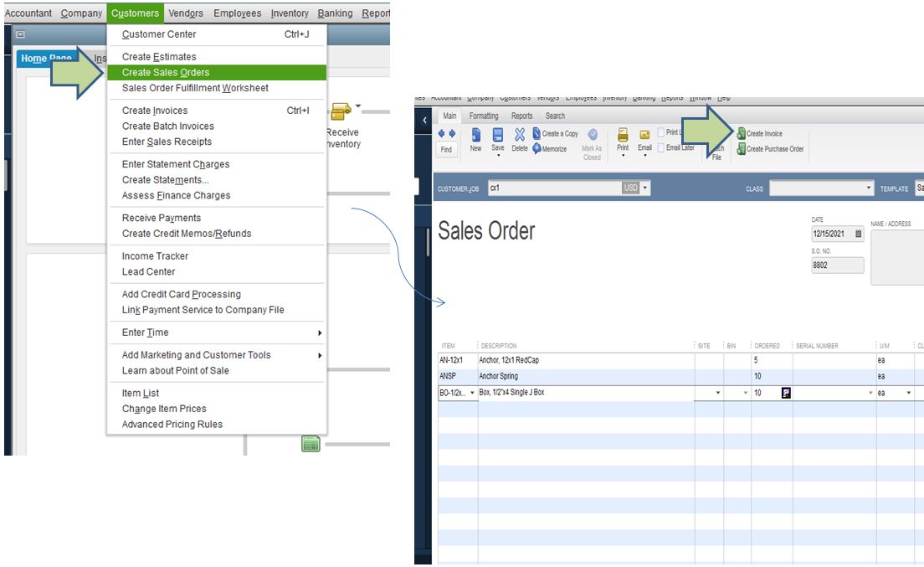
Task: Click the S.O. No. field showing 8802
Action: (837, 265)
